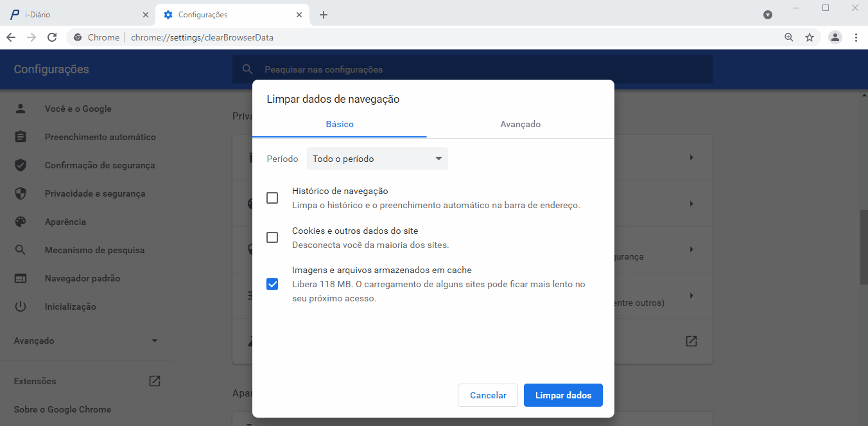The image size is (868, 426).
Task: Reload the page with refresh icon
Action: pyautogui.click(x=52, y=37)
